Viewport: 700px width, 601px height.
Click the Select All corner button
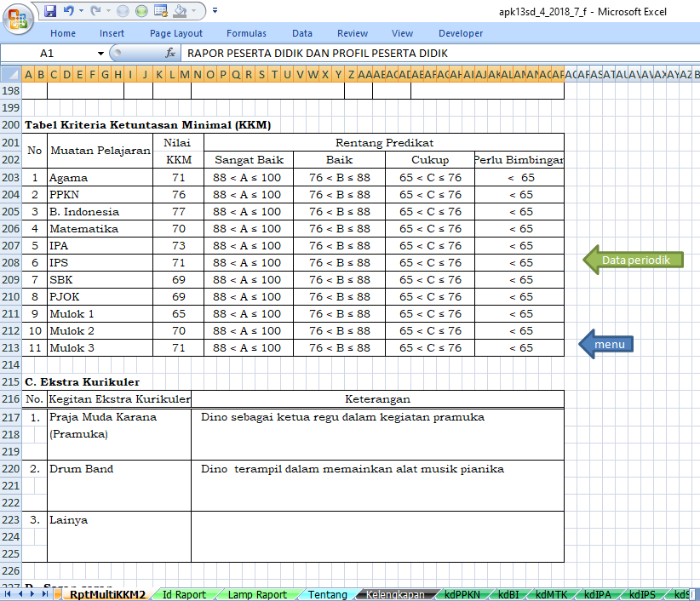click(x=11, y=74)
